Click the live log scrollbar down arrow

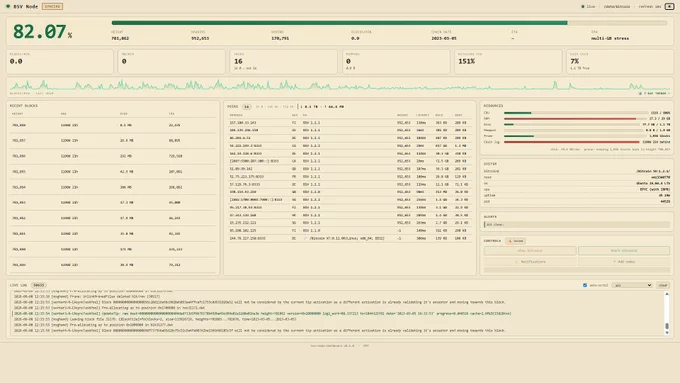[667, 333]
